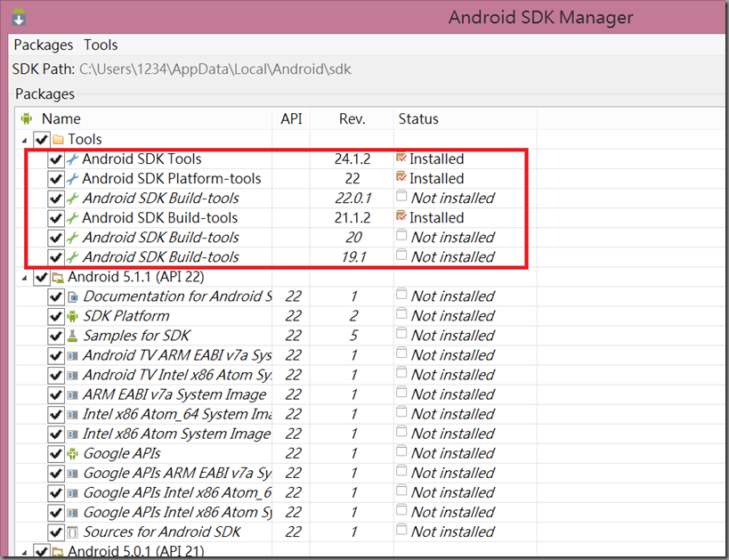This screenshot has height=560, width=729.
Task: Click the flask icon beside Samples for SDK
Action: click(73, 336)
